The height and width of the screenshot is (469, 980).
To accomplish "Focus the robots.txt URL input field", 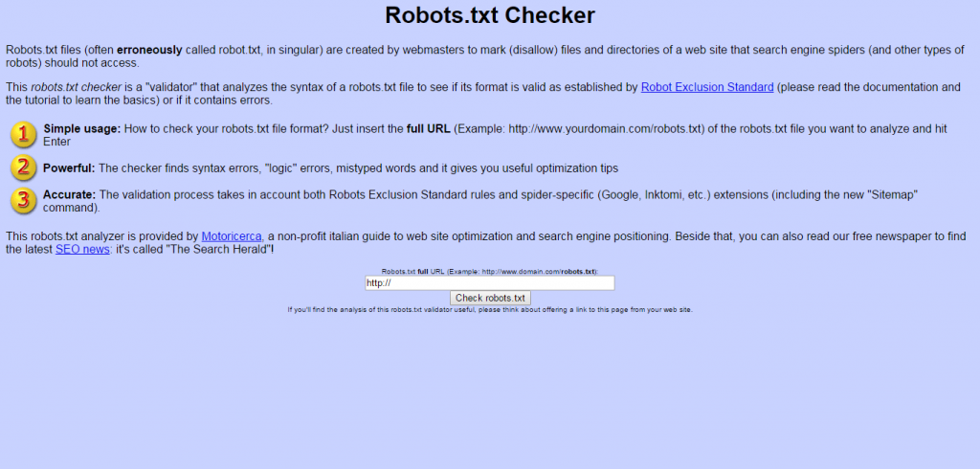I will click(489, 283).
